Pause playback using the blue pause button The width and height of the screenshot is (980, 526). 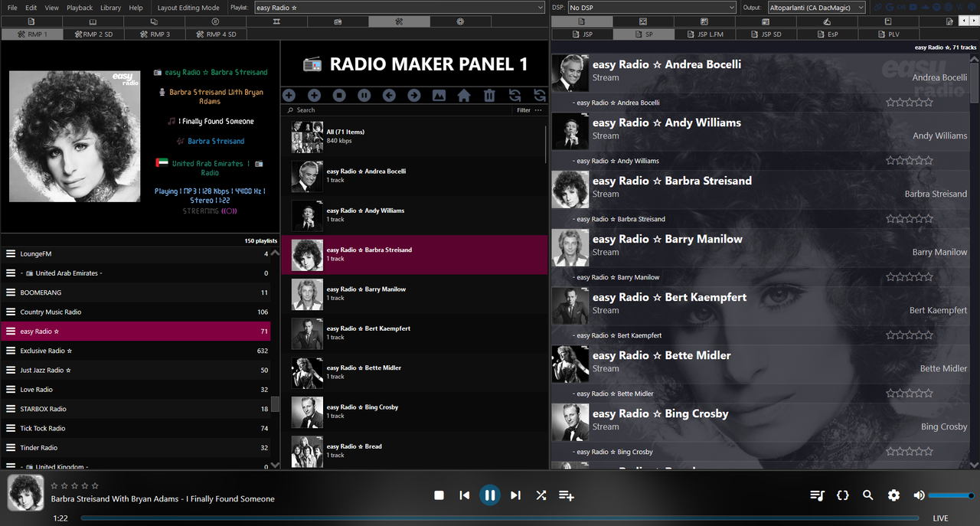point(490,495)
